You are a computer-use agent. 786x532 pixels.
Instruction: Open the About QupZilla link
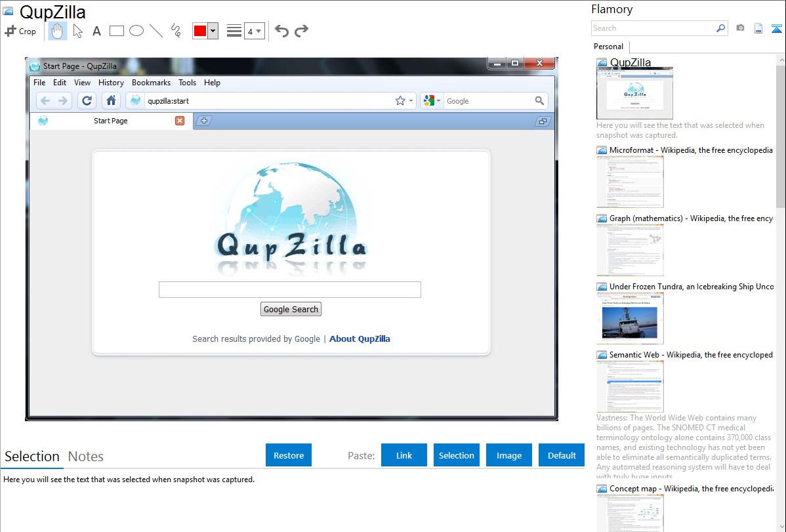pos(360,339)
